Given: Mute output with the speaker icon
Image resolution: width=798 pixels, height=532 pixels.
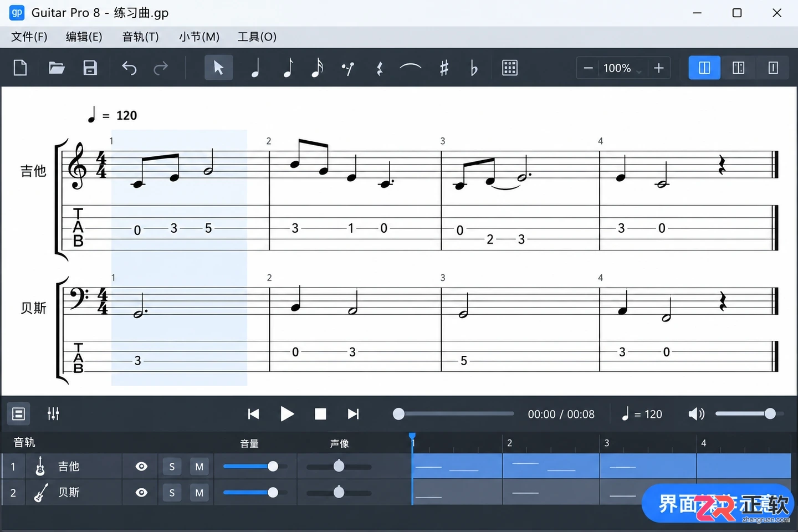Looking at the screenshot, I should pos(696,414).
